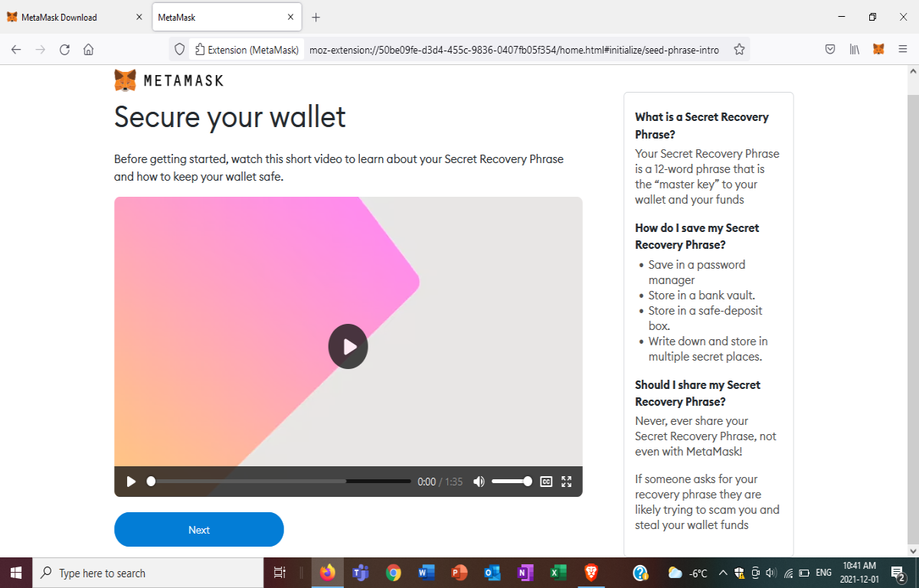
Task: Open Task View on the taskbar
Action: click(280, 573)
